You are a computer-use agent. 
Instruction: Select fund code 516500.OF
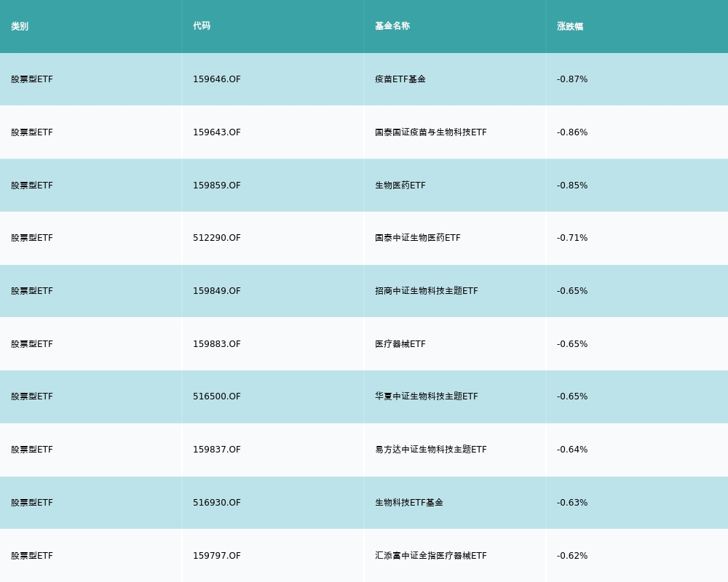[x=217, y=396]
